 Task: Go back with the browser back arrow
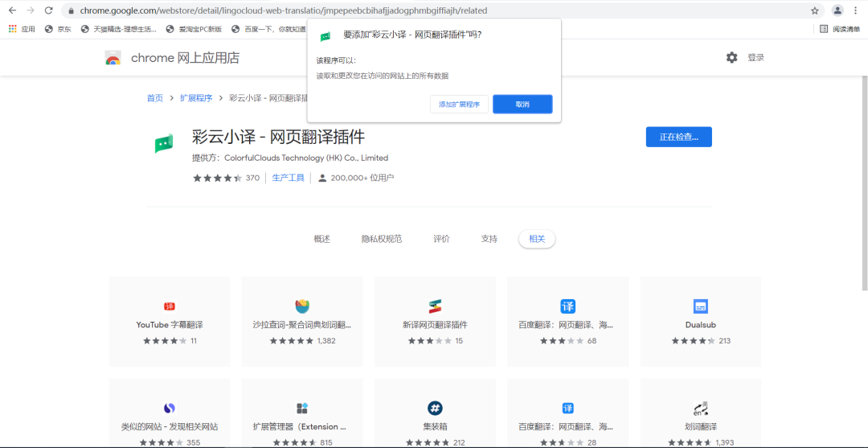pos(12,10)
